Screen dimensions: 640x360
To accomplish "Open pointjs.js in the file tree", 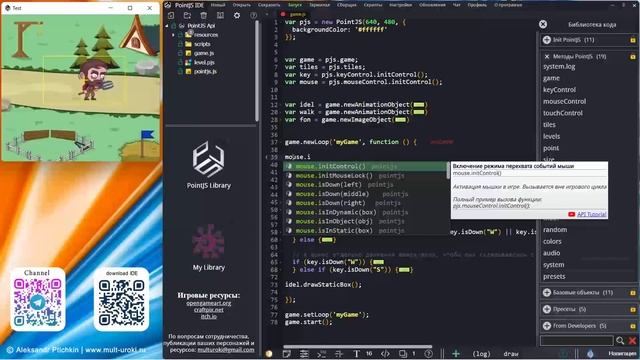I will click(205, 71).
